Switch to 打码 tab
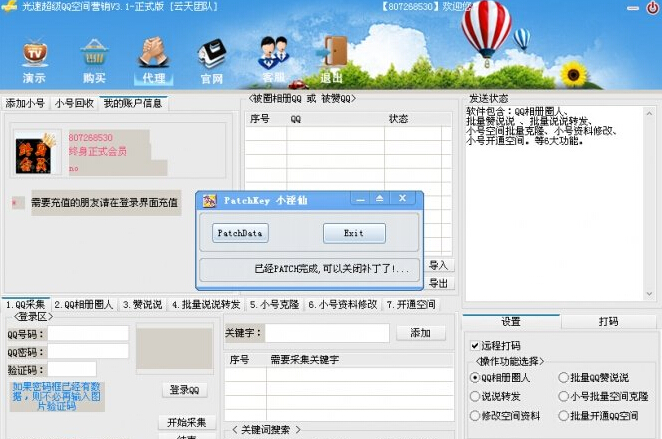662x439 pixels. tap(608, 322)
